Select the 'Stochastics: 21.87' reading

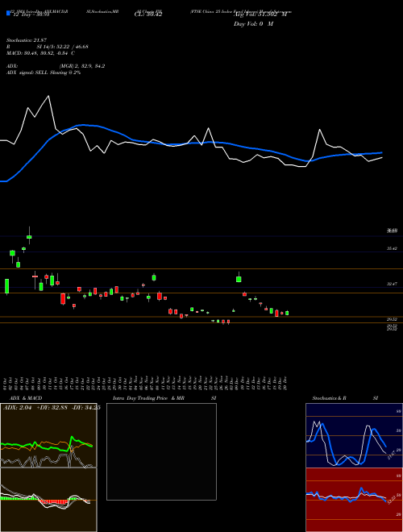click(x=26, y=40)
